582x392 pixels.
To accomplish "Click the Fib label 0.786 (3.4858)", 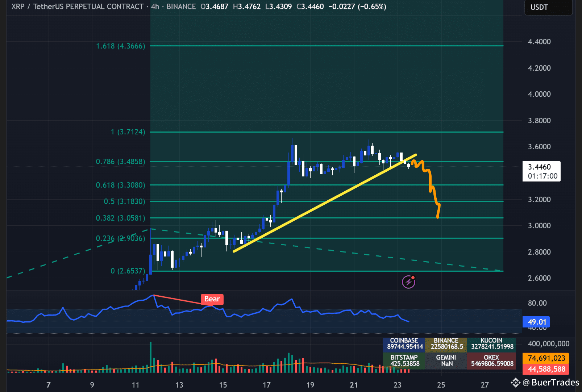I will (120, 162).
